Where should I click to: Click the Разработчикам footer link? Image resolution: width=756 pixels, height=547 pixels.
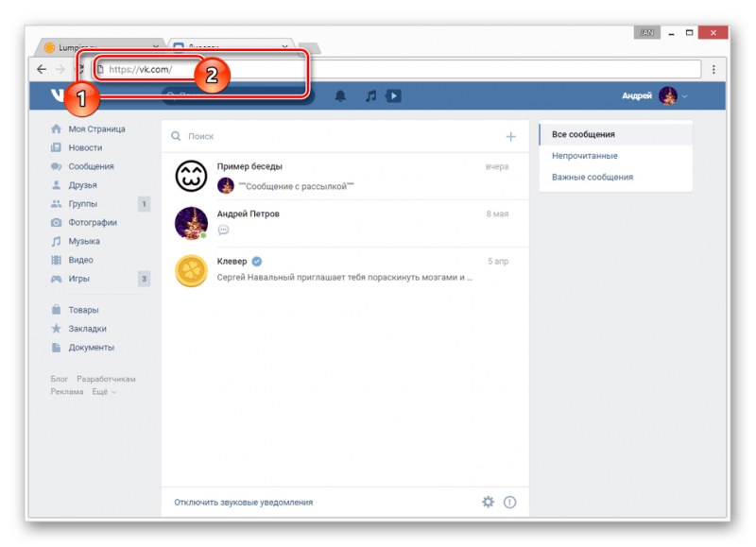coord(106,379)
